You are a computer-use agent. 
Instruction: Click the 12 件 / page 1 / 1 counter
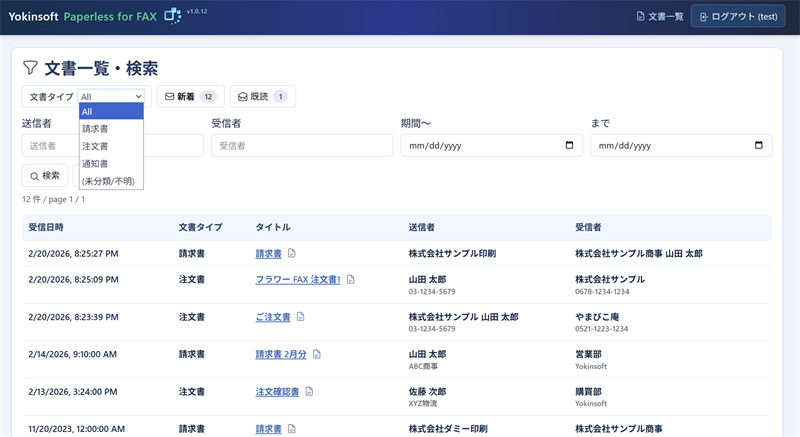click(54, 199)
